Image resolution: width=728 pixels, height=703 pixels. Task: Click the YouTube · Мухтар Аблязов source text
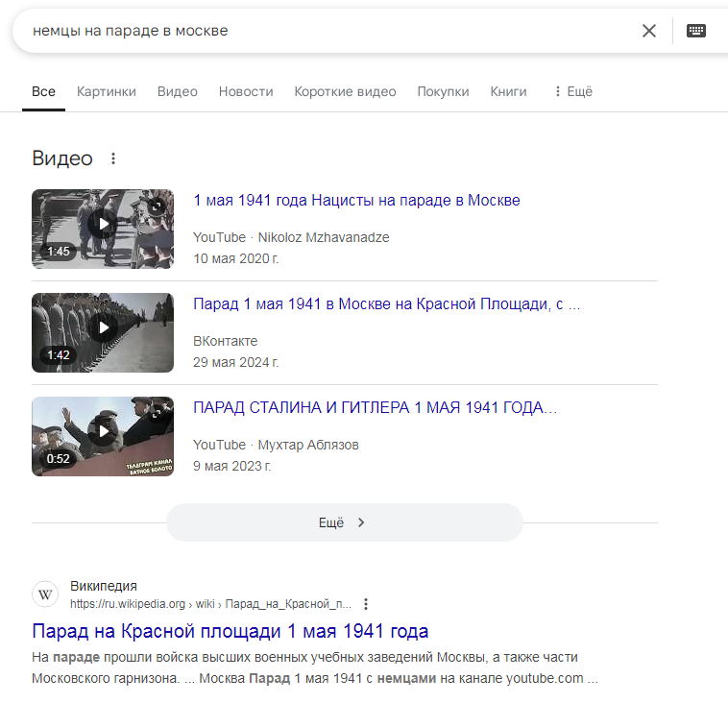coord(276,445)
